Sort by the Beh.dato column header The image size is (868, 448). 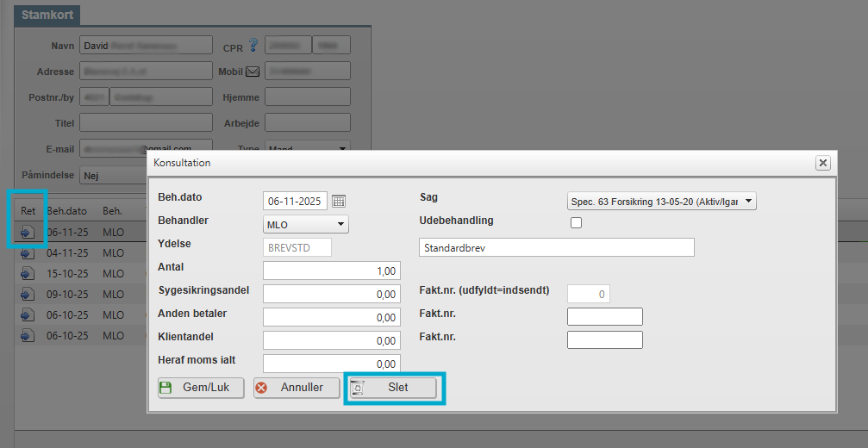pyautogui.click(x=66, y=210)
